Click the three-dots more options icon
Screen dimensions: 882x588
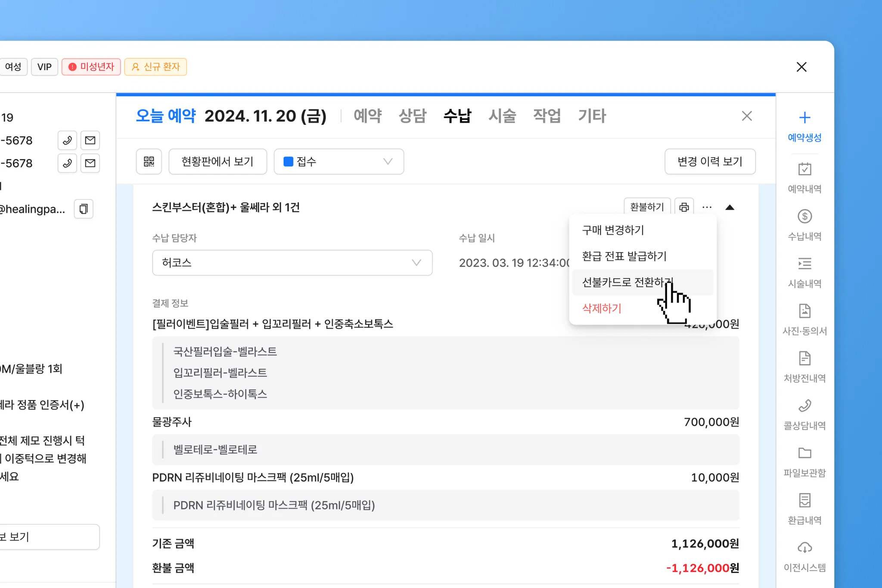[x=707, y=207]
